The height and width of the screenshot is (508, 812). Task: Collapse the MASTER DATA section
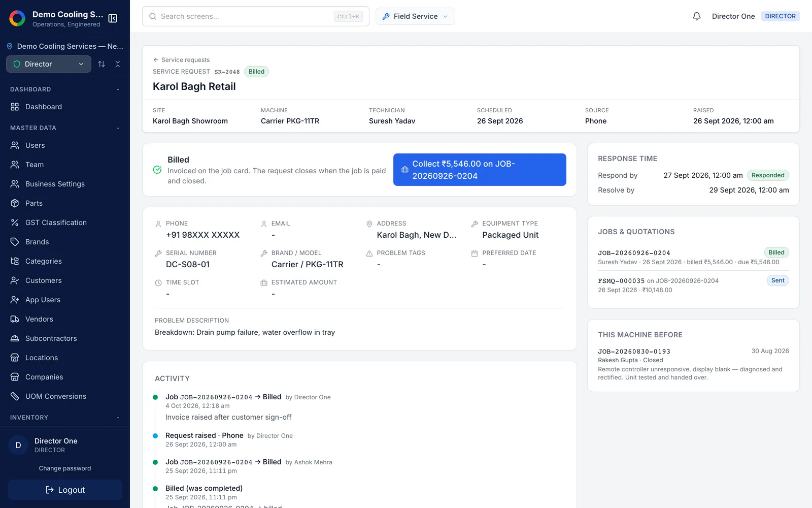tap(118, 128)
